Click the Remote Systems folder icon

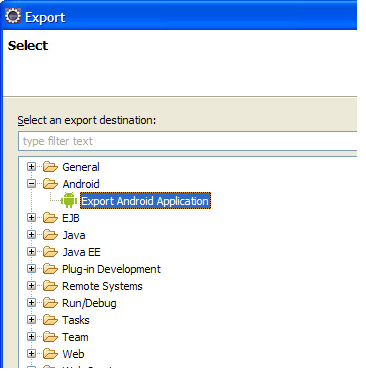coord(50,286)
